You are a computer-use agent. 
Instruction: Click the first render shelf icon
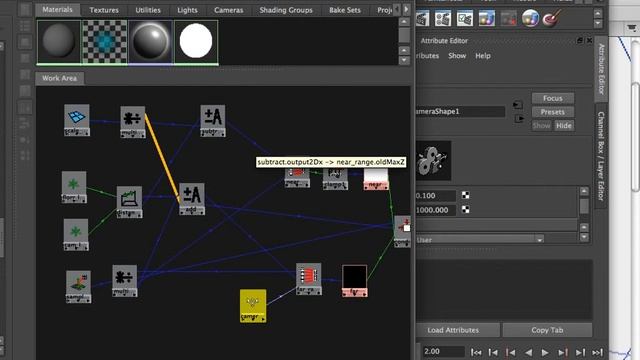pos(422,18)
